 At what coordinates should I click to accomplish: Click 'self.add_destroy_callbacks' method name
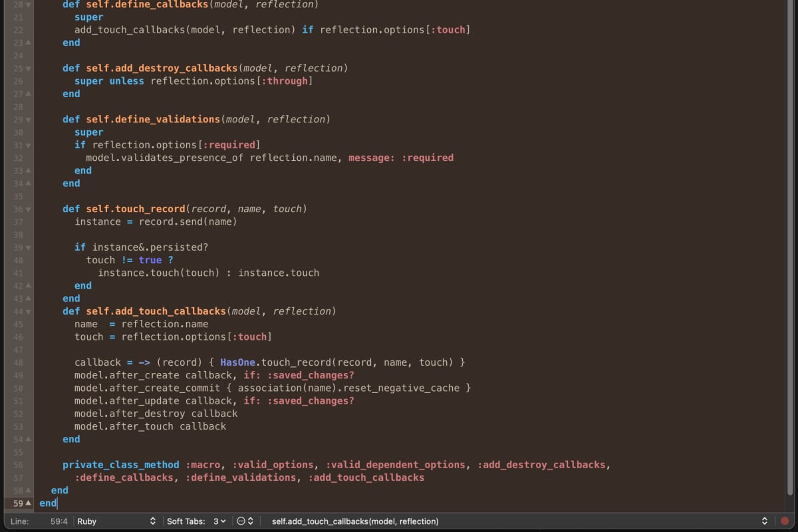click(162, 68)
